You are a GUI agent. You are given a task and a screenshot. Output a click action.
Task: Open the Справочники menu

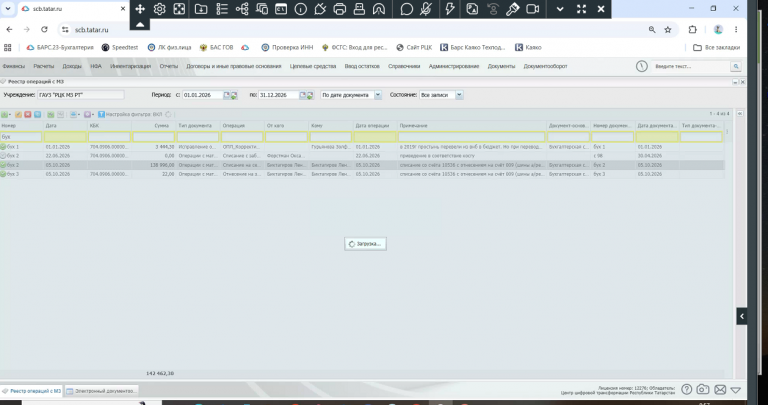[404, 66]
